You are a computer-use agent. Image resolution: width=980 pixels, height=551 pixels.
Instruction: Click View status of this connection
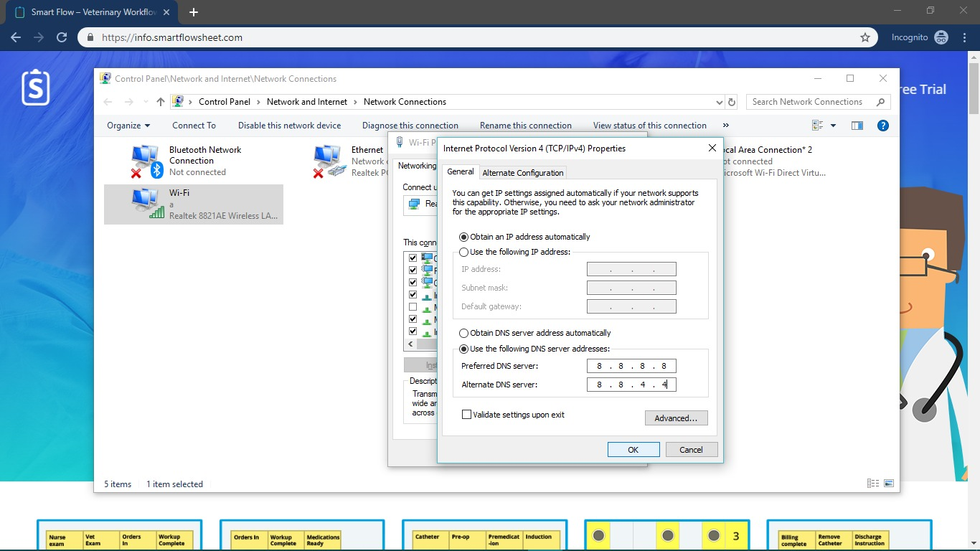[650, 126]
